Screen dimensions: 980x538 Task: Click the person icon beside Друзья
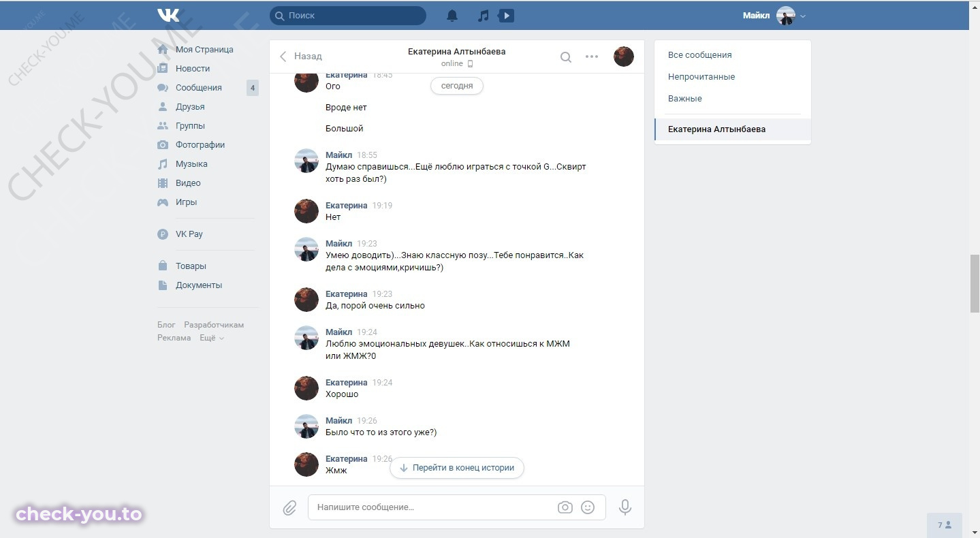click(163, 107)
